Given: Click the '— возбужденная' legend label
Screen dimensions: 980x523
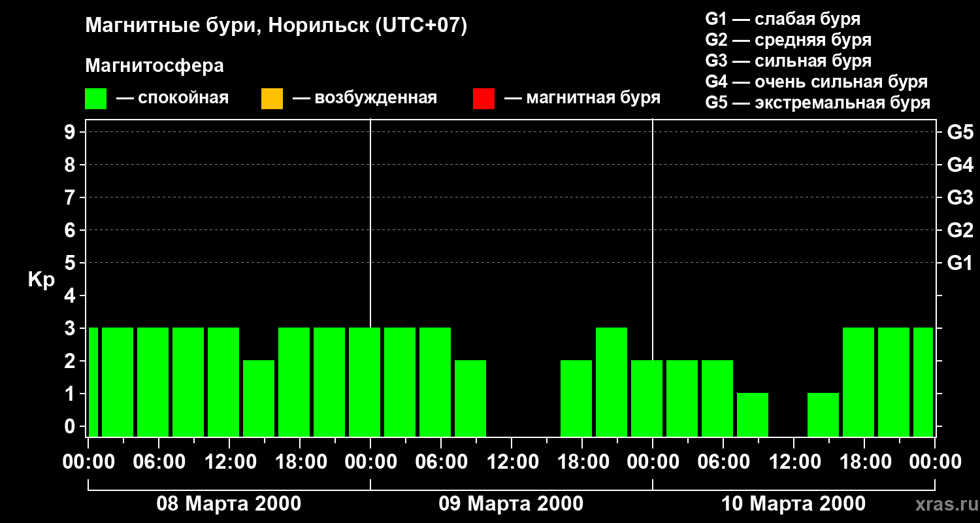Looking at the screenshot, I should [x=365, y=98].
